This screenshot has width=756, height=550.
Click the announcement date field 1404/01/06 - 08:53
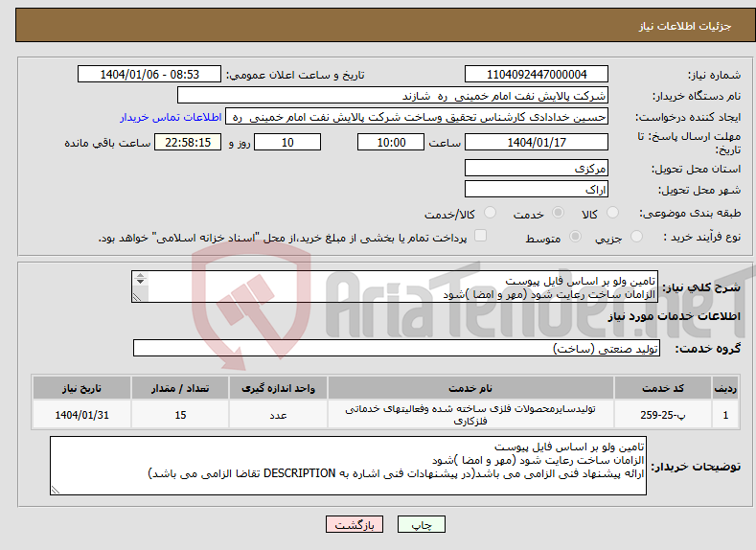coord(149,74)
